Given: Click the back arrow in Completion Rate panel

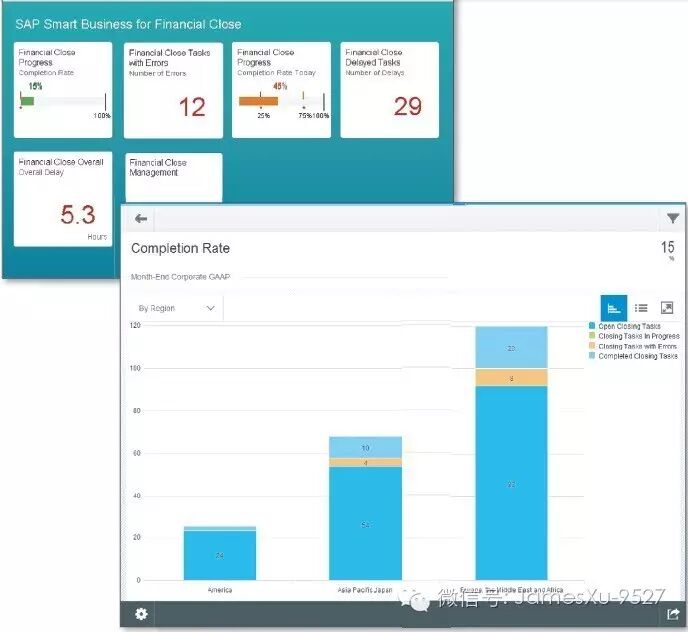Looking at the screenshot, I should pos(141,219).
